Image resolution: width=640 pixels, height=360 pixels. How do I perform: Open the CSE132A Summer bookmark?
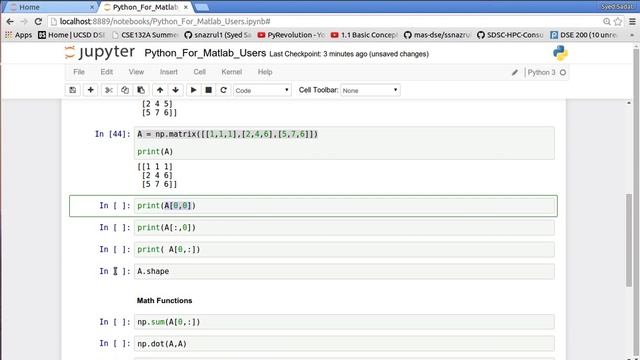point(145,35)
